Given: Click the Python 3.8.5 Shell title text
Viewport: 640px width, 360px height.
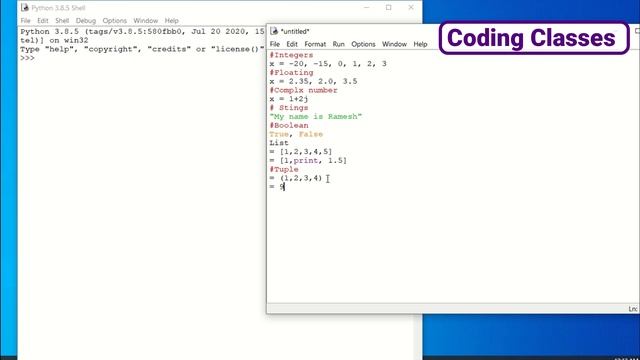Looking at the screenshot, I should tap(58, 8).
